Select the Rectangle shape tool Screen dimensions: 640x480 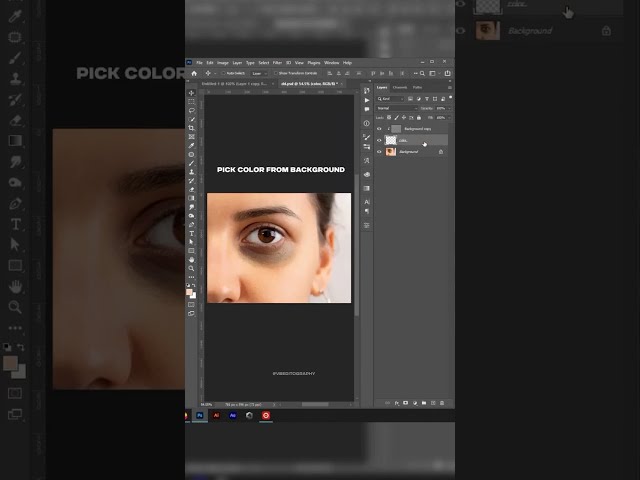[x=191, y=251]
